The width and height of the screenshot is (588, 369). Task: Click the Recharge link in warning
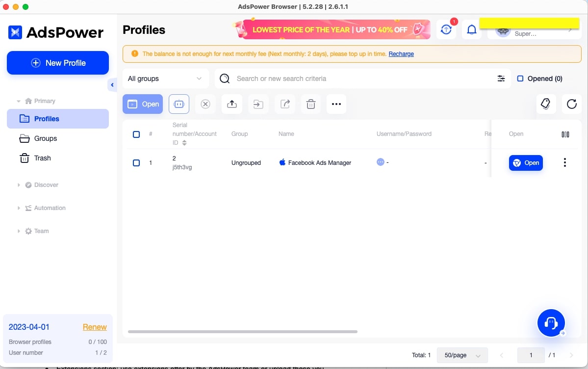(401, 54)
